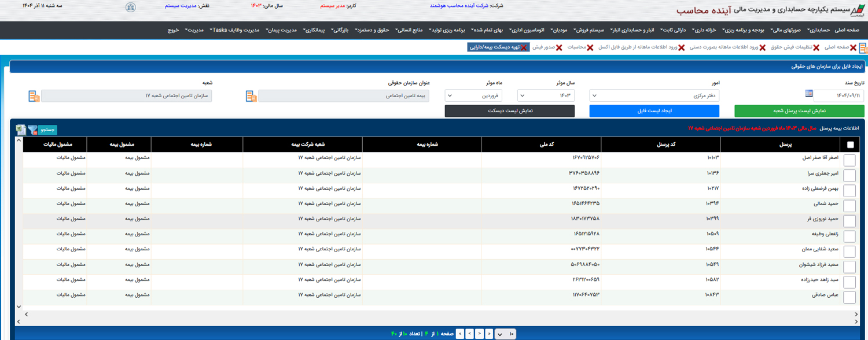The height and width of the screenshot is (340, 868).
Task: Open the سال موثر year dropdown
Action: (546, 96)
